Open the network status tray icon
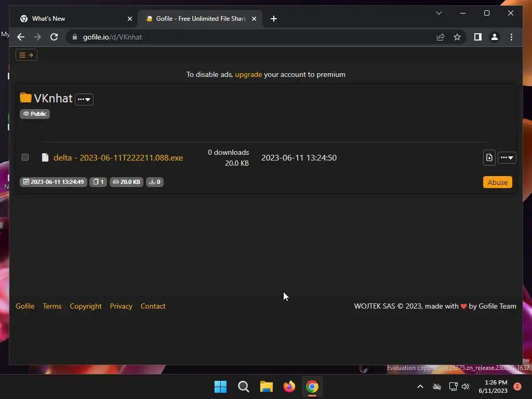The image size is (532, 399). pos(453,387)
